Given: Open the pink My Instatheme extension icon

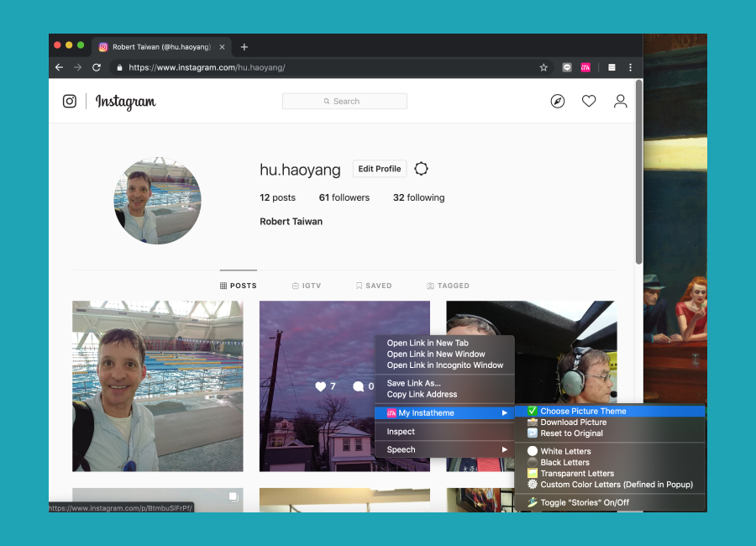Looking at the screenshot, I should [585, 67].
